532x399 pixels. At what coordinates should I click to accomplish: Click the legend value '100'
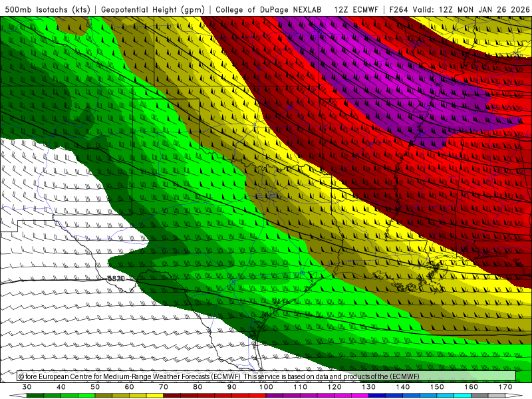pyautogui.click(x=267, y=387)
